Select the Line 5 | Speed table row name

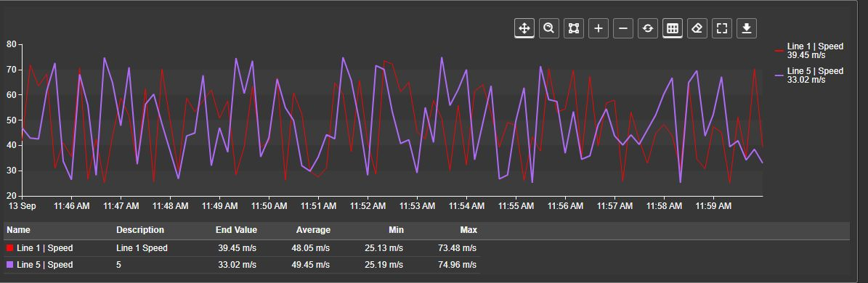tap(45, 265)
